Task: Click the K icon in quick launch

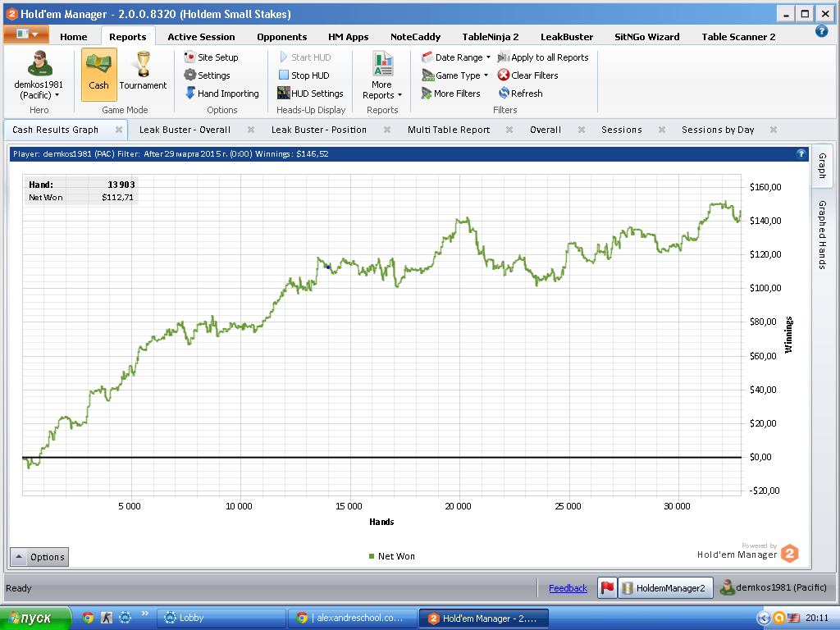Action: [x=107, y=618]
